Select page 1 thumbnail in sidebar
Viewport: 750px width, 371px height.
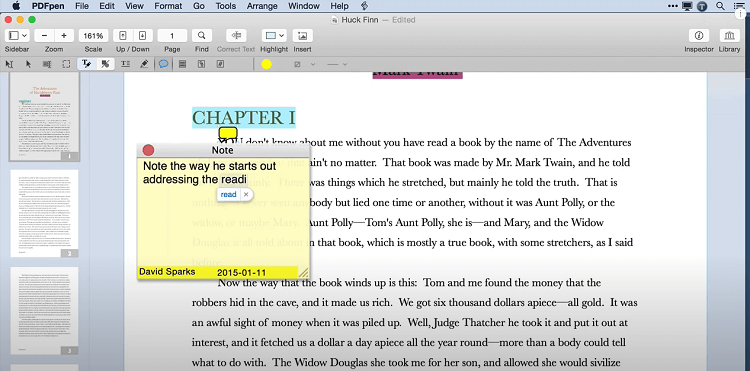pyautogui.click(x=44, y=117)
